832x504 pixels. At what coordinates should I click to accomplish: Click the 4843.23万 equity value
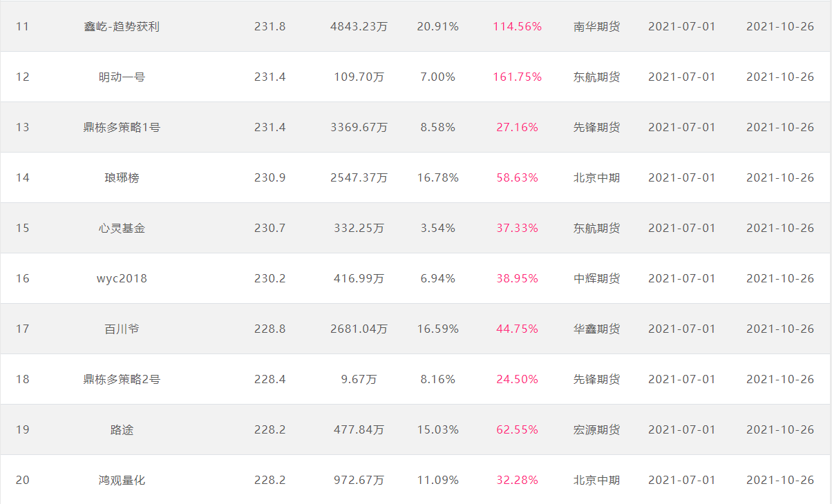(x=359, y=26)
